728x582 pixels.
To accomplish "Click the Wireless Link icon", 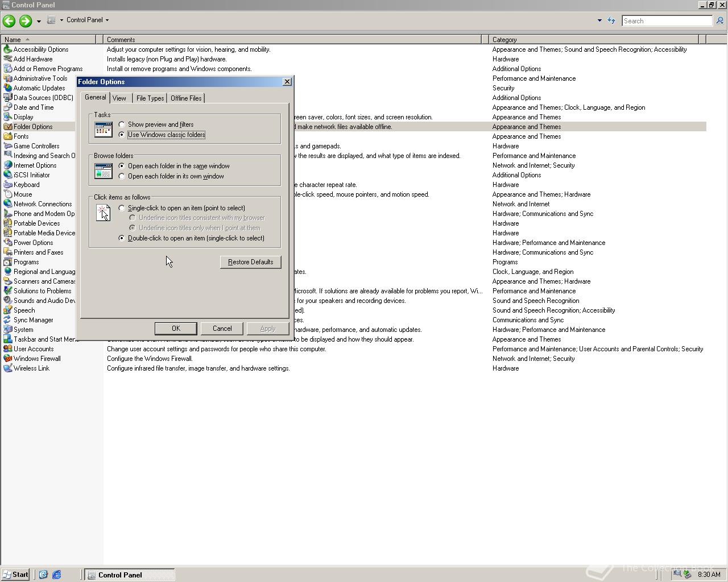I will (7, 368).
